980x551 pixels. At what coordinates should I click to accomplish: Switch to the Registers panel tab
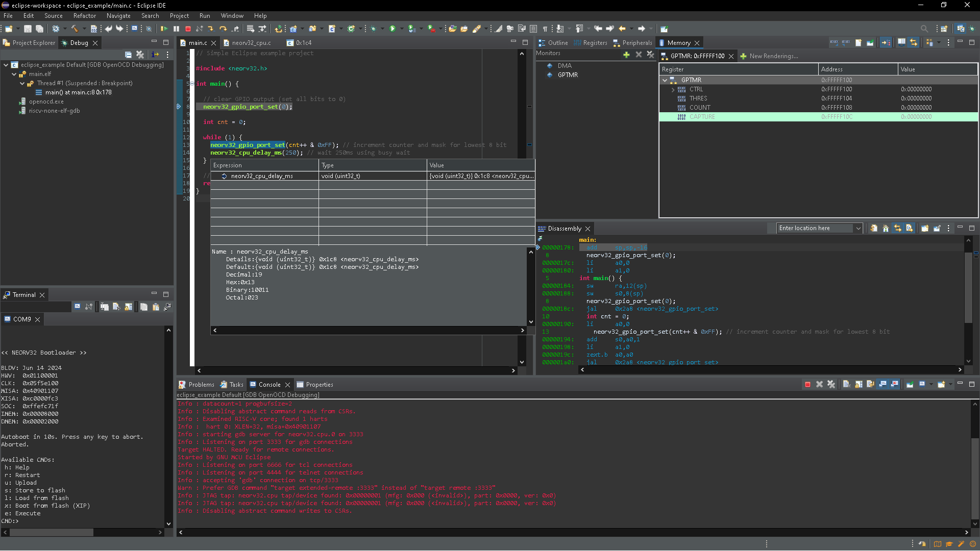pos(594,42)
